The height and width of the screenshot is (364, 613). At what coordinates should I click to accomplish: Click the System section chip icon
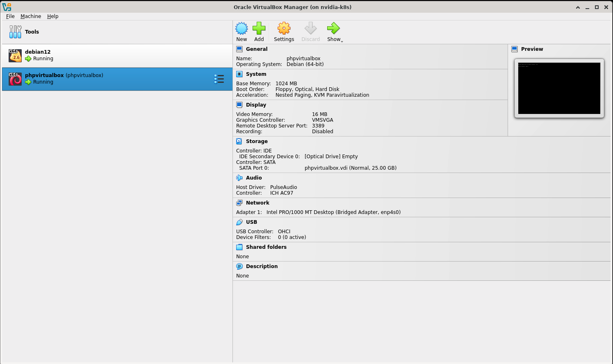coord(239,74)
